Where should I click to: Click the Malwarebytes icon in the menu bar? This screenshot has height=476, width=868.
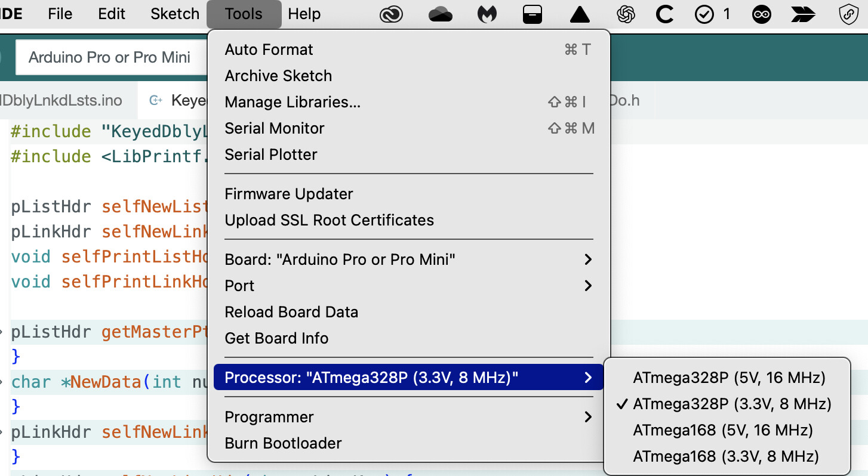(x=487, y=14)
